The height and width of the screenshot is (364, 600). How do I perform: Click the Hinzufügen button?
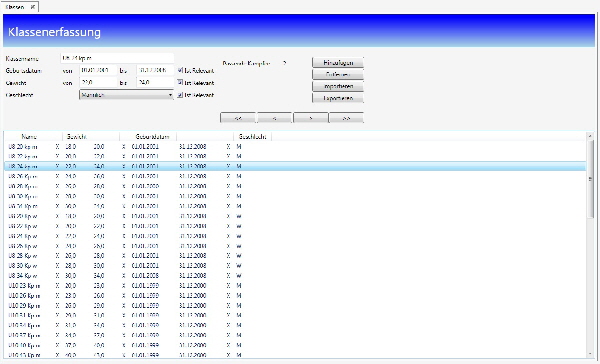tap(338, 62)
